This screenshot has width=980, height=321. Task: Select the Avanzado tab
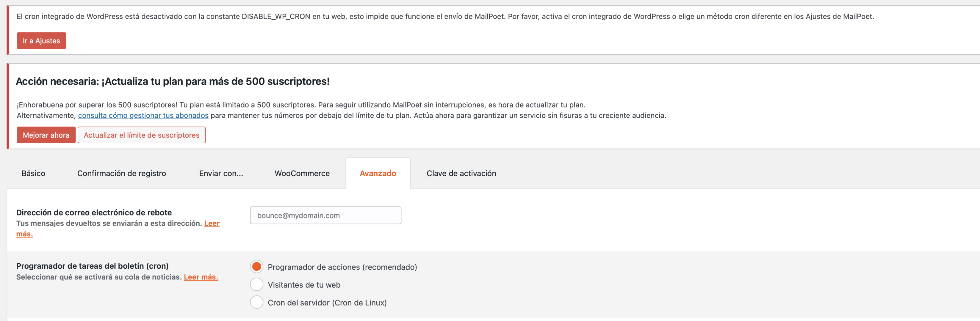(378, 173)
